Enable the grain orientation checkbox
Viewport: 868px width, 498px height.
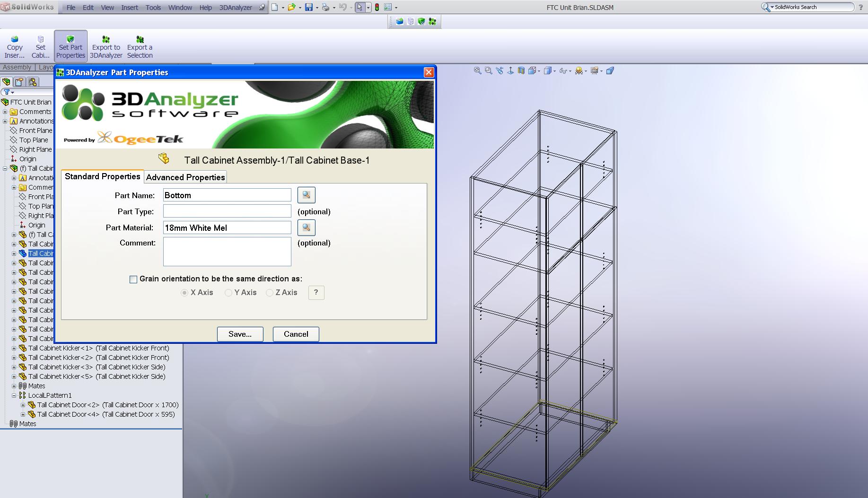pyautogui.click(x=133, y=280)
